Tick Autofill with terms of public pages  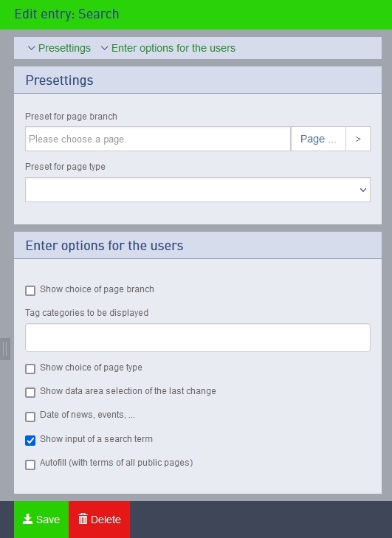click(30, 465)
